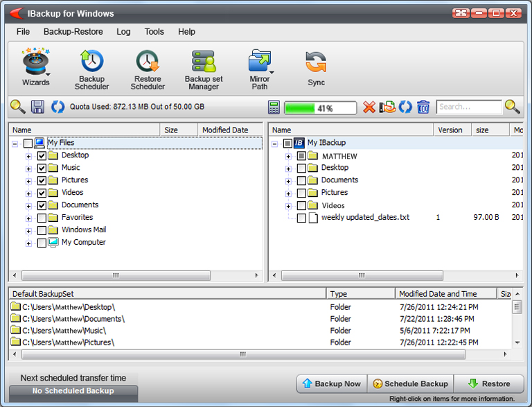Open the File menu
This screenshot has width=532, height=407.
point(23,32)
